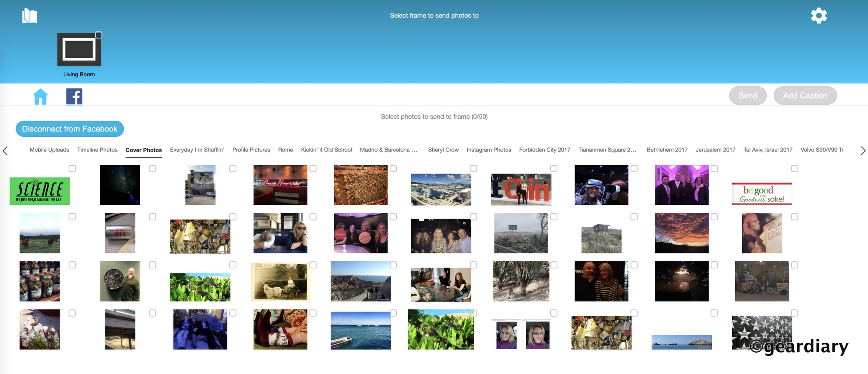Select the couple selfie thumbnail
This screenshot has height=374, width=868.
coord(602,281)
